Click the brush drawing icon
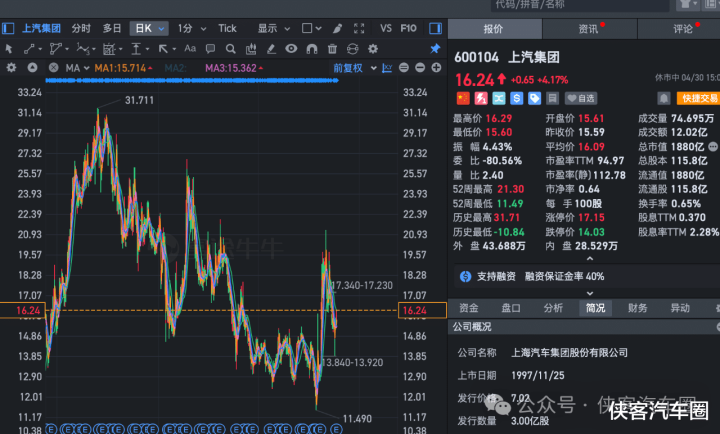The image size is (720, 434). pyautogui.click(x=338, y=28)
